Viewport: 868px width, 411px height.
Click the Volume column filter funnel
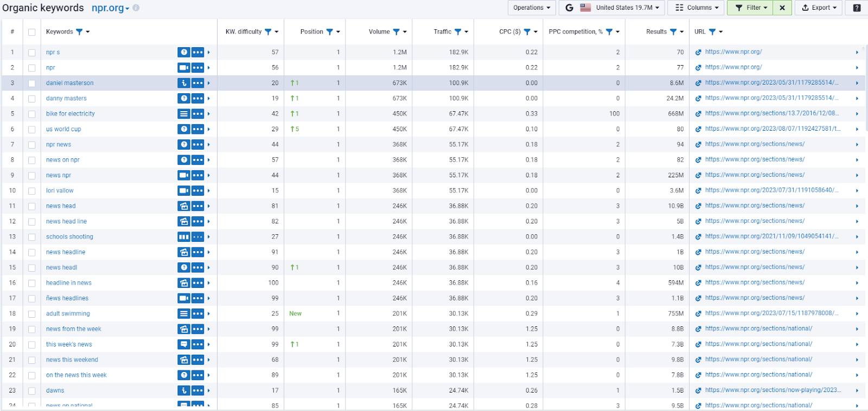pos(396,32)
